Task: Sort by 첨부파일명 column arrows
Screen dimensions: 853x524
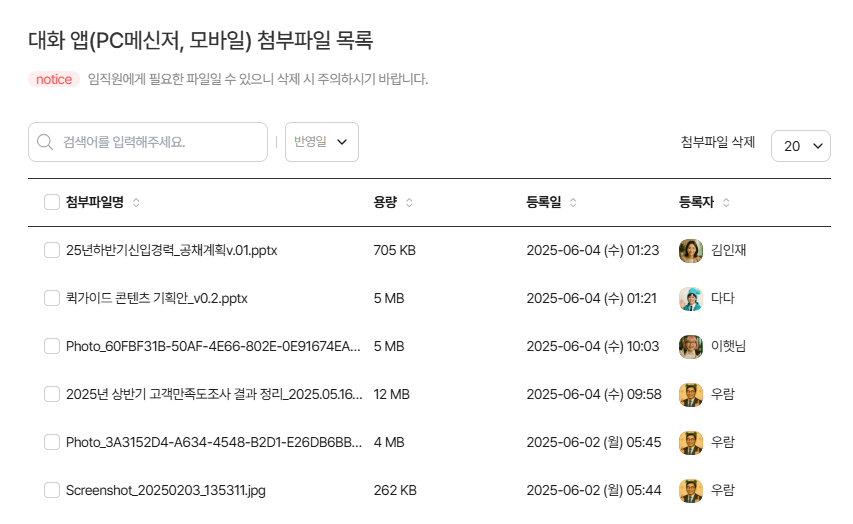Action: point(136,203)
